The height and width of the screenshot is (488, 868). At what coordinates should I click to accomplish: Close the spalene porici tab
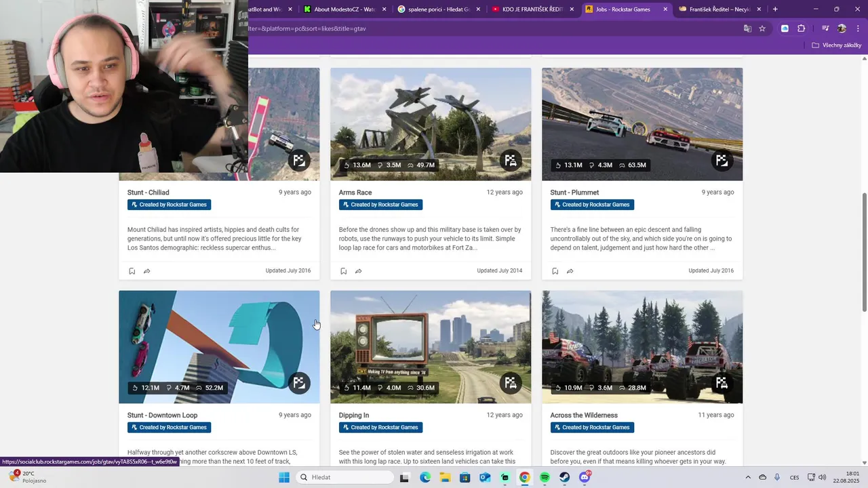pyautogui.click(x=478, y=9)
